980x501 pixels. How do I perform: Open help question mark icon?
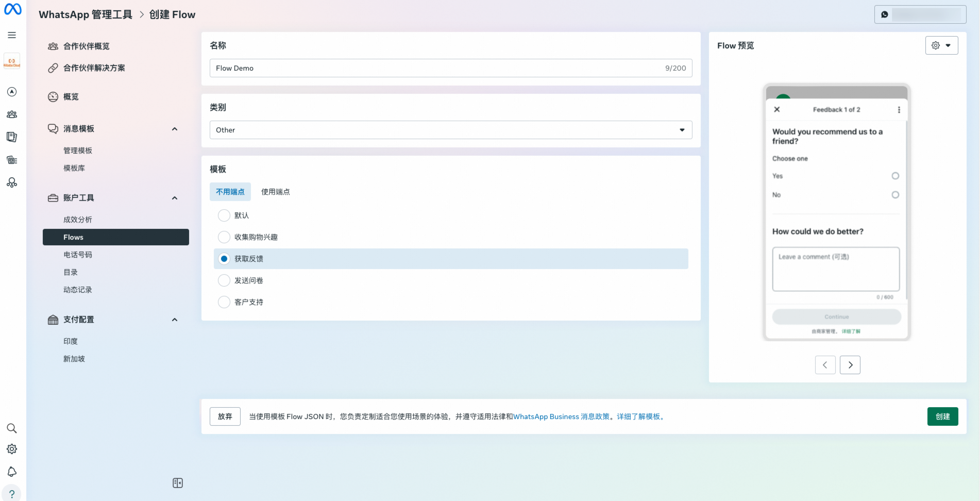tap(12, 494)
